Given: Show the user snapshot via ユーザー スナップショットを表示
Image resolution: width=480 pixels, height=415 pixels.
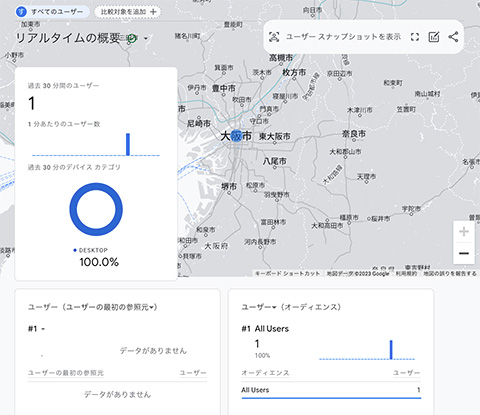Looking at the screenshot, I should (x=343, y=37).
